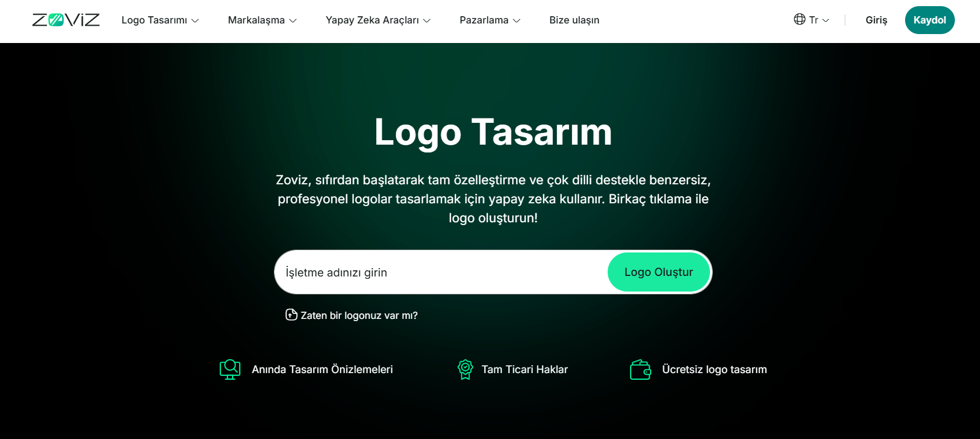980x439 pixels.
Task: Click the award badge icon for commercial rights
Action: pos(465,369)
